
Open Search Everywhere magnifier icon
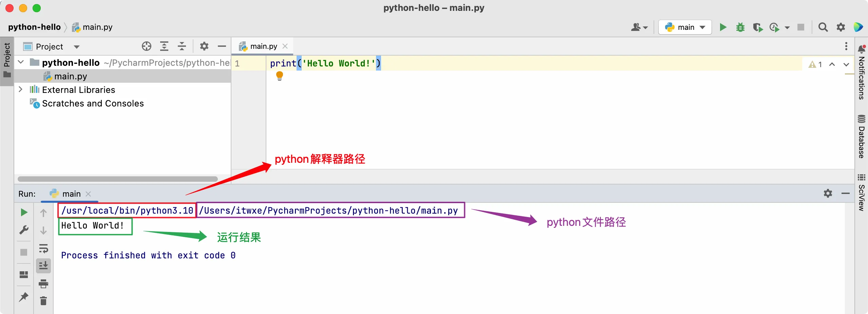coord(823,27)
